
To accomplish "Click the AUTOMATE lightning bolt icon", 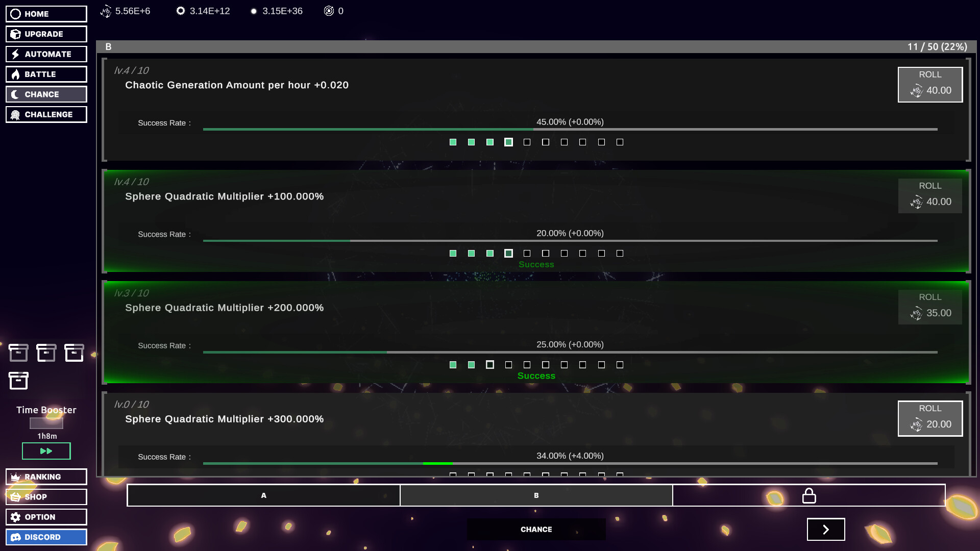I will 14,54.
